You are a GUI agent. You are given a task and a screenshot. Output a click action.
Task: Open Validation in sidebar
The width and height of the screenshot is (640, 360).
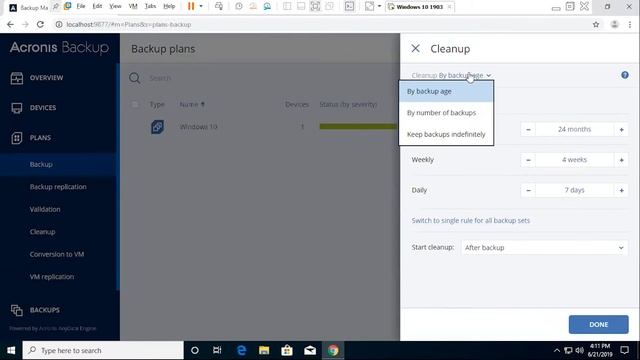(45, 209)
